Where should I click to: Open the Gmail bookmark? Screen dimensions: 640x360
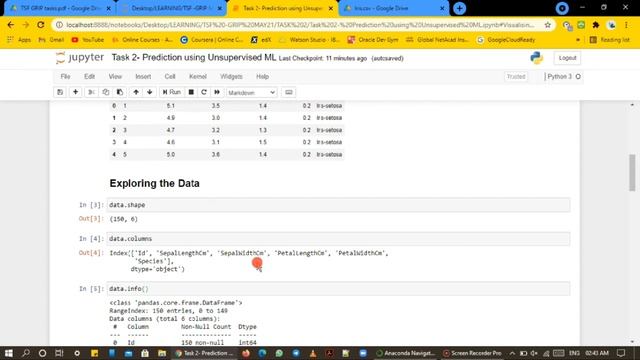[x=51, y=40]
